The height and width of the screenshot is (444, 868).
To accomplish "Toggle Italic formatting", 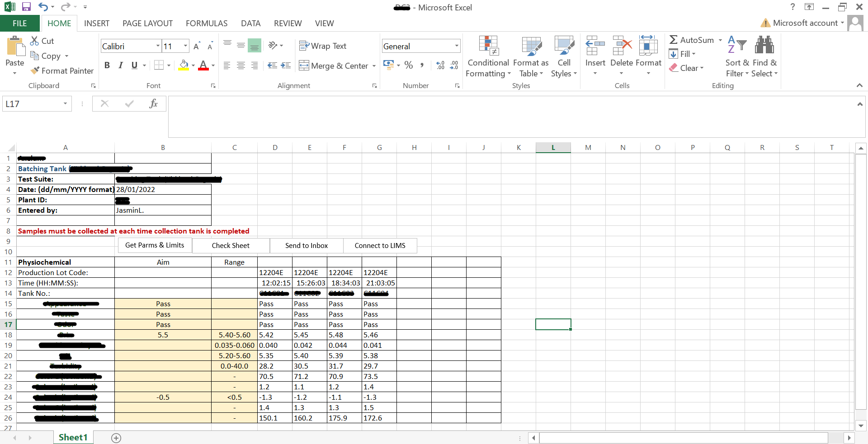I will tap(121, 65).
